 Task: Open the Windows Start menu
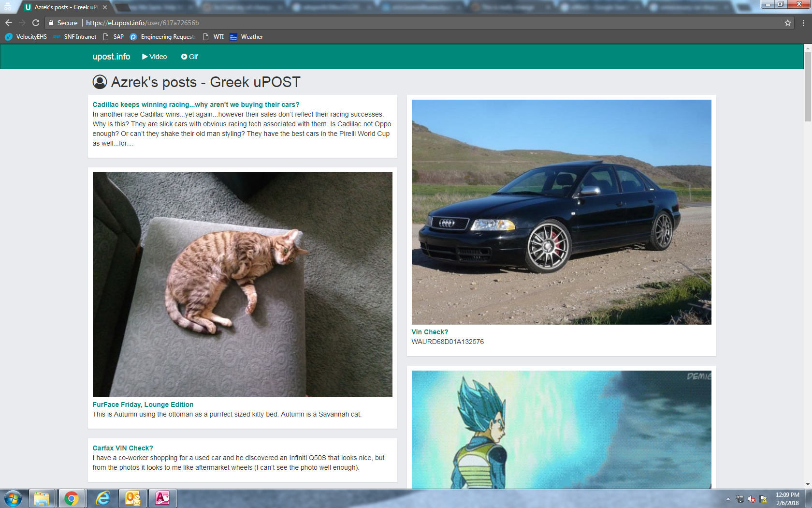click(x=13, y=498)
